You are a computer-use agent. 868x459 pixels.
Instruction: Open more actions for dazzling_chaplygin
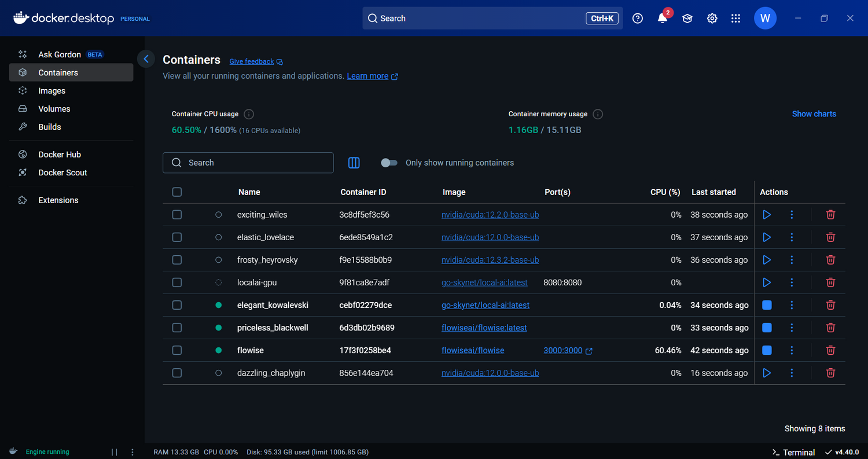pos(792,373)
